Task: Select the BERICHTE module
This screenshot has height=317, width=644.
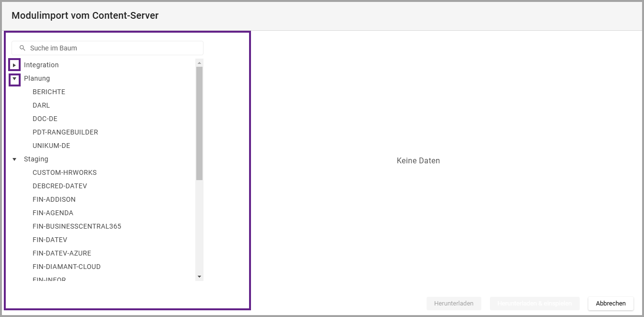Action: point(49,92)
